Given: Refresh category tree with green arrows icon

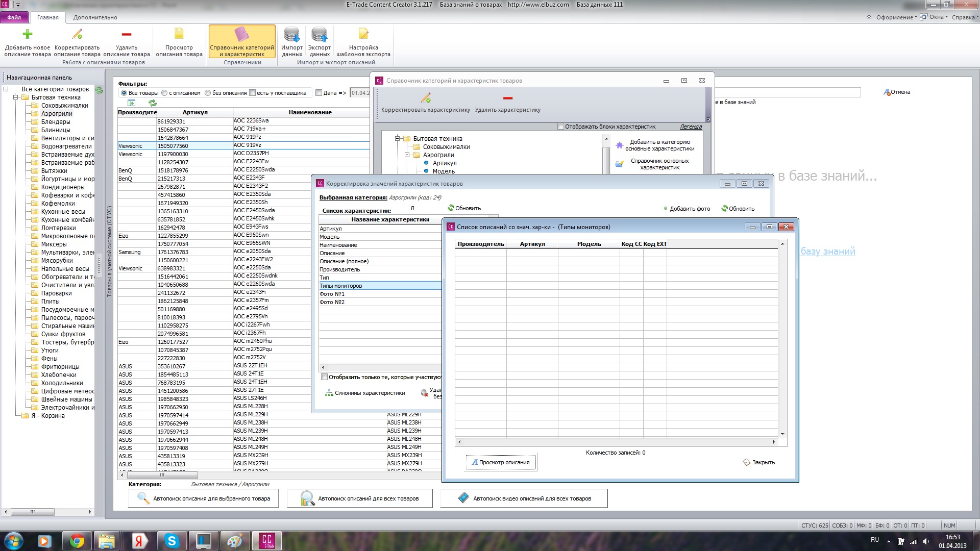Looking at the screenshot, I should [x=99, y=90].
